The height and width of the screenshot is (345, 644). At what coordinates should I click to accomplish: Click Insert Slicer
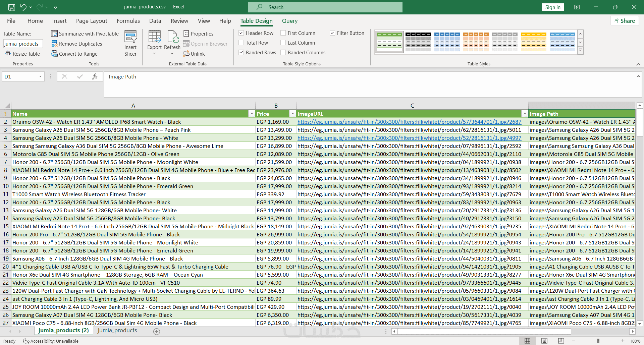[130, 44]
